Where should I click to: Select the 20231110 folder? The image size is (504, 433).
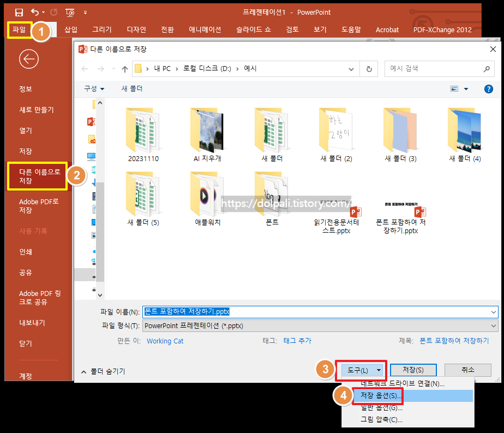[x=143, y=135]
